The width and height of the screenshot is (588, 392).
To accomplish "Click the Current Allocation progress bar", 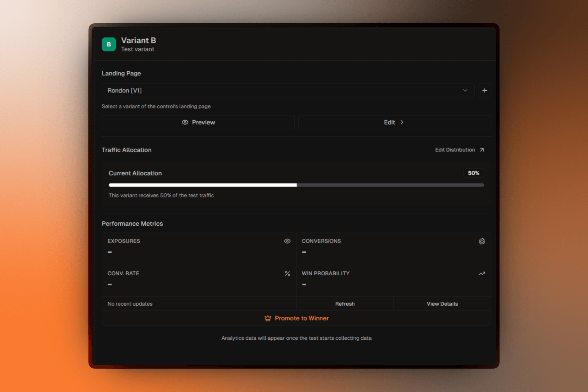I will point(296,185).
